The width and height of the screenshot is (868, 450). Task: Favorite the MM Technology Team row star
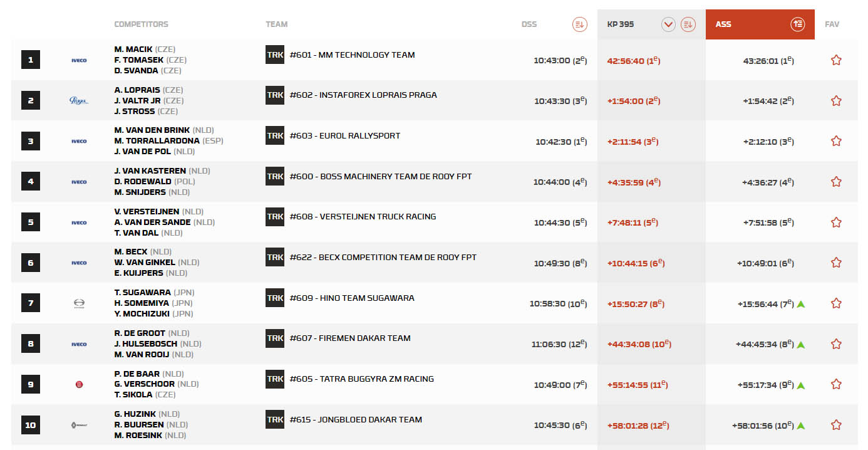pyautogui.click(x=836, y=60)
